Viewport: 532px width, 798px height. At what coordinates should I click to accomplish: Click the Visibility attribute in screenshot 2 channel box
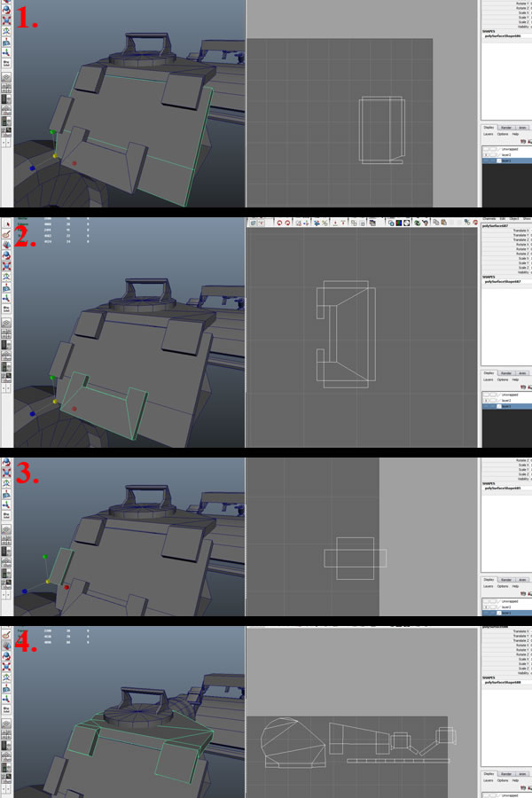pyautogui.click(x=523, y=272)
